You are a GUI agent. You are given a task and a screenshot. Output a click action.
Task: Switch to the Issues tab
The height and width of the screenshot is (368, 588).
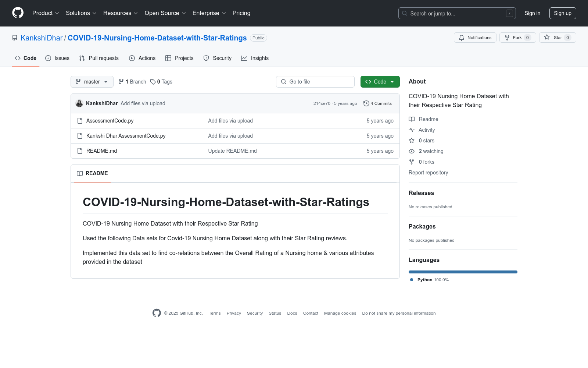[57, 58]
